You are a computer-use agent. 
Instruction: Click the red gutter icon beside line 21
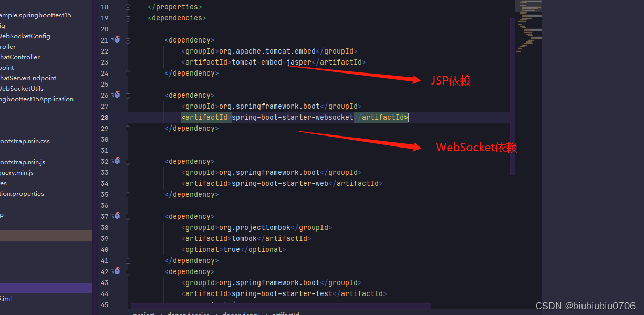click(x=116, y=40)
